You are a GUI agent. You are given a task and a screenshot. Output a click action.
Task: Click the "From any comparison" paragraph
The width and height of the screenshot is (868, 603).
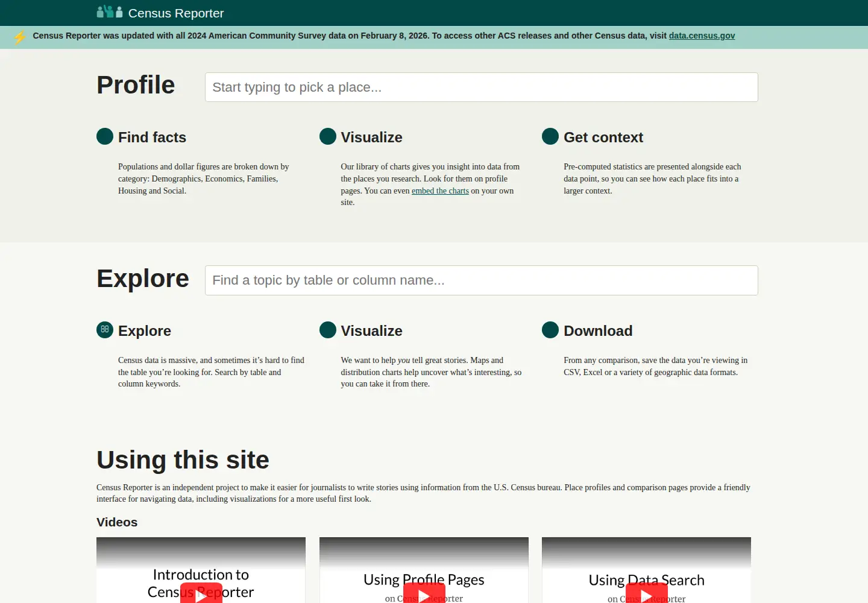[x=656, y=366]
